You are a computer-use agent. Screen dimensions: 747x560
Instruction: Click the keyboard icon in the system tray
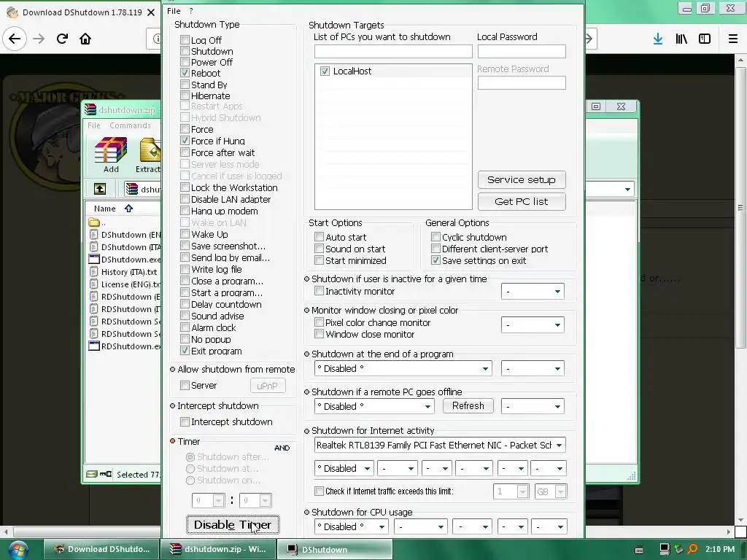click(x=639, y=550)
